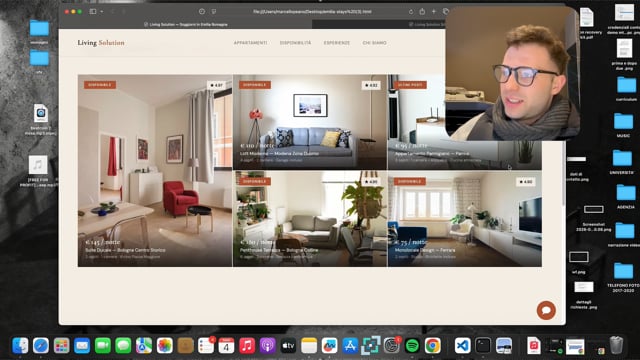Click the ULTIMI POSTI badge on the Parma card
Screen dimensions: 640x360
pyautogui.click(x=410, y=85)
